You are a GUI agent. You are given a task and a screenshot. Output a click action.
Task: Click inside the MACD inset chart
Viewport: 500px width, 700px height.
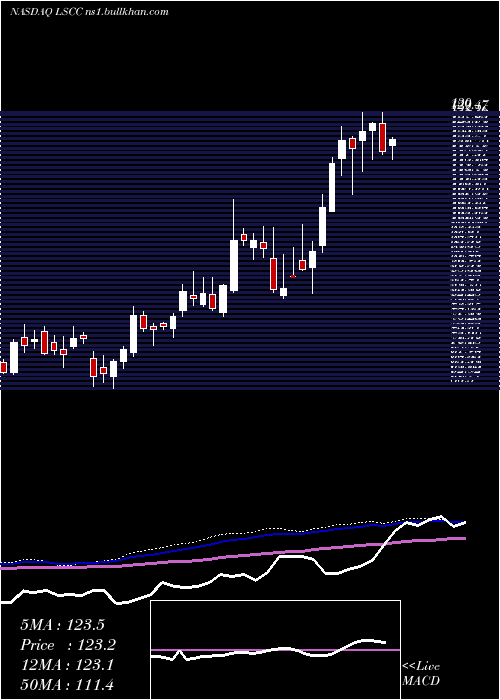click(x=275, y=650)
